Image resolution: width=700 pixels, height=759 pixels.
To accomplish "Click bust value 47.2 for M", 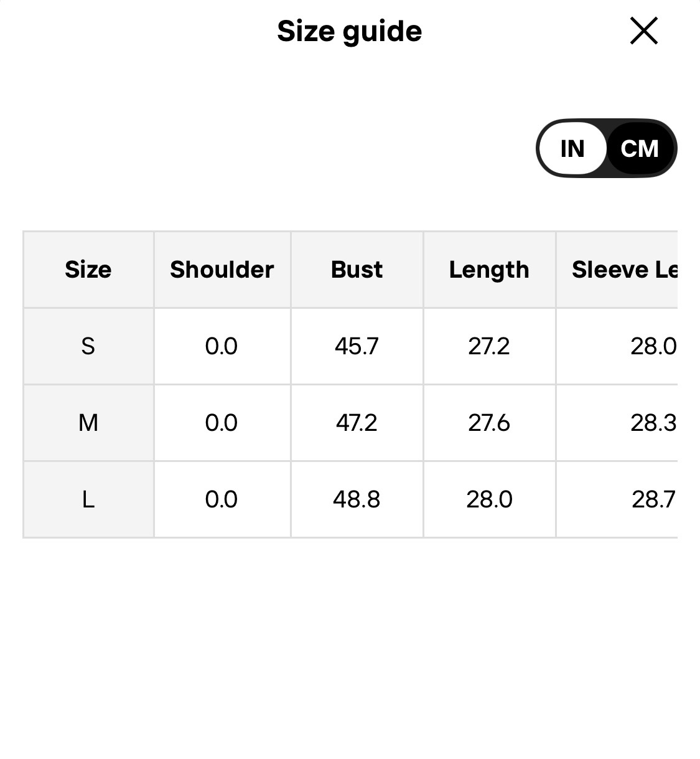I will pos(357,423).
